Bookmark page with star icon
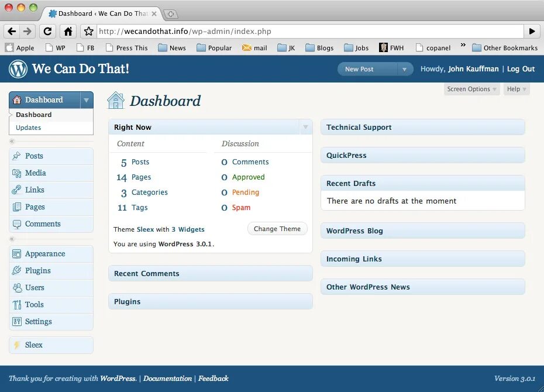 pyautogui.click(x=88, y=32)
